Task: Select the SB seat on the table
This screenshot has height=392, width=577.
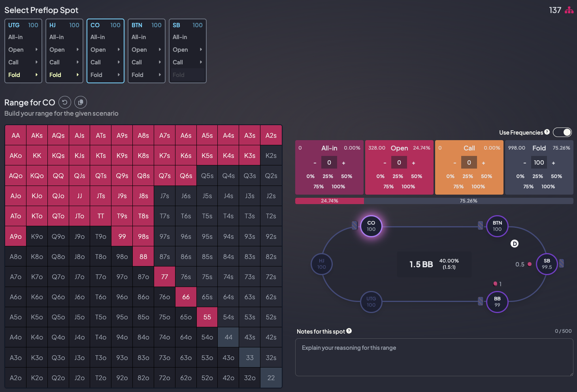Action: tap(547, 264)
